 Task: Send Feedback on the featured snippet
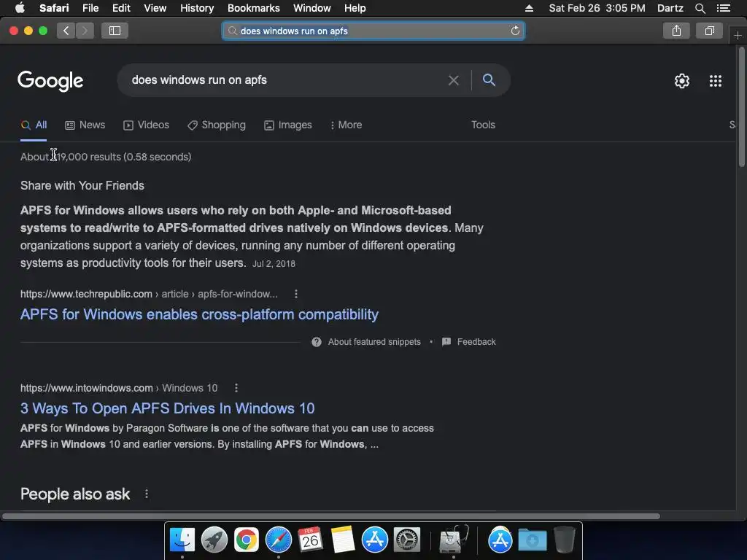point(470,342)
